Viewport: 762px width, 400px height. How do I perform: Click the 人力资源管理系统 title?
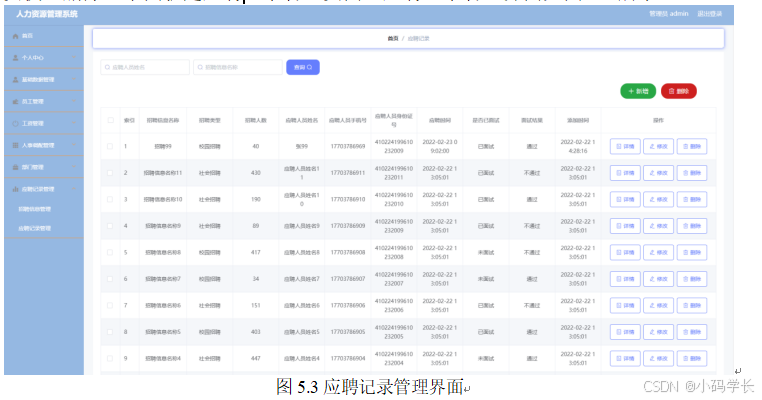pos(47,14)
